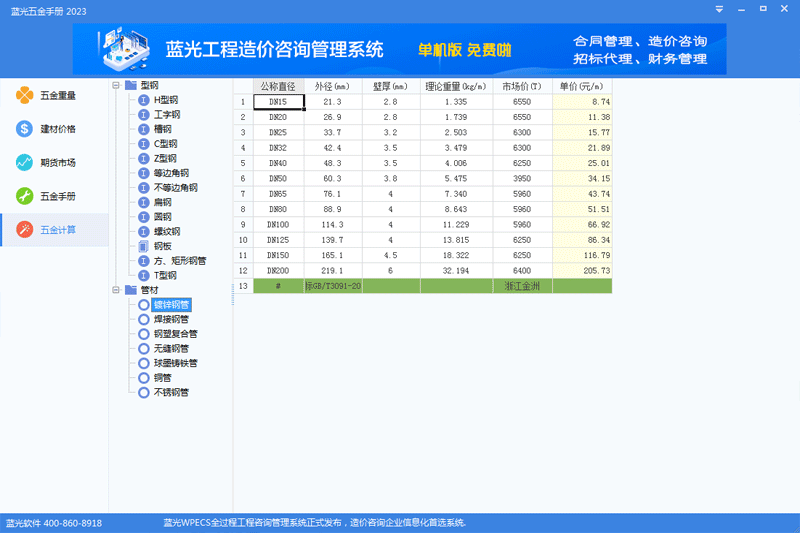
Task: Click 蓝光软件 400-860-8918 in status bar
Action: pos(54,523)
